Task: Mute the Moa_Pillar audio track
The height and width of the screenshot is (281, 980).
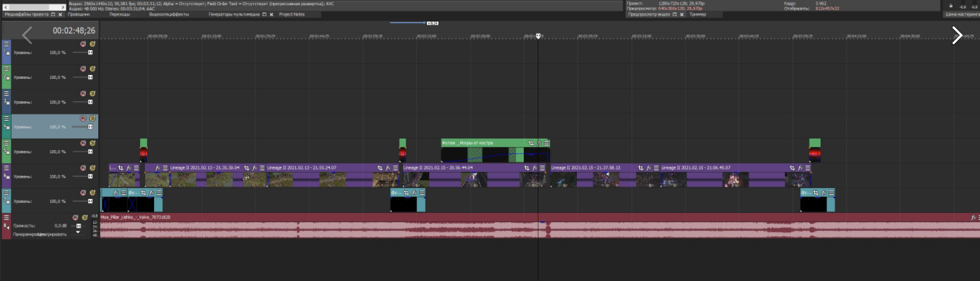Action: point(75,217)
